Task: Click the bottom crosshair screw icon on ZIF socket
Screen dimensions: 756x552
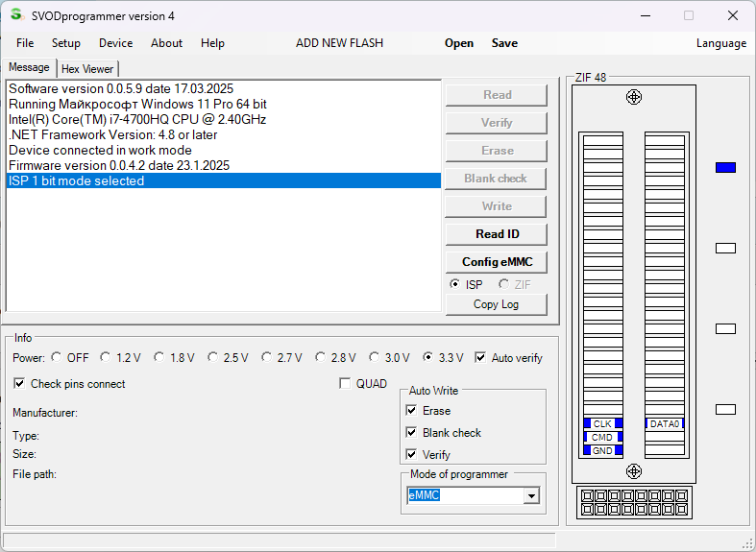Action: [634, 471]
